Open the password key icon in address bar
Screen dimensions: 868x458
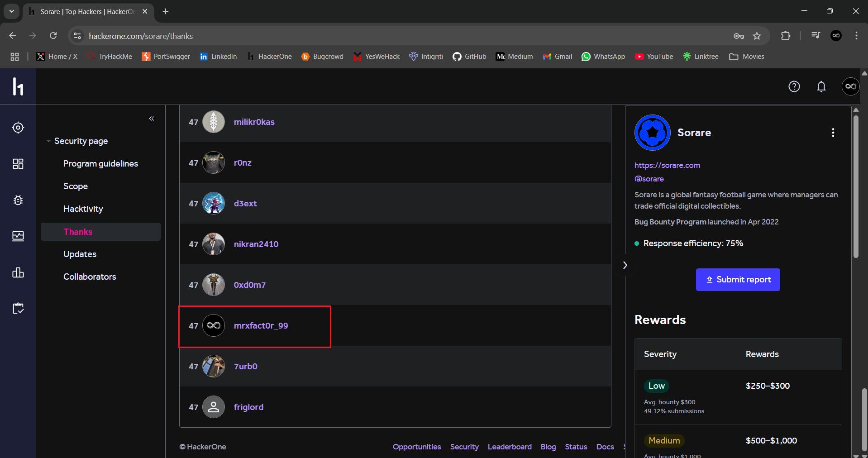tap(739, 36)
